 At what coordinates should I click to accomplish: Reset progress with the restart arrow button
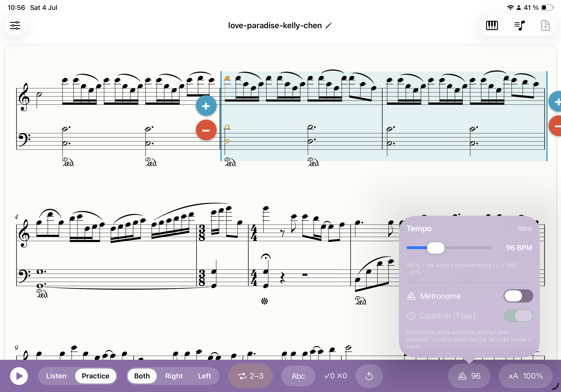pyautogui.click(x=369, y=376)
